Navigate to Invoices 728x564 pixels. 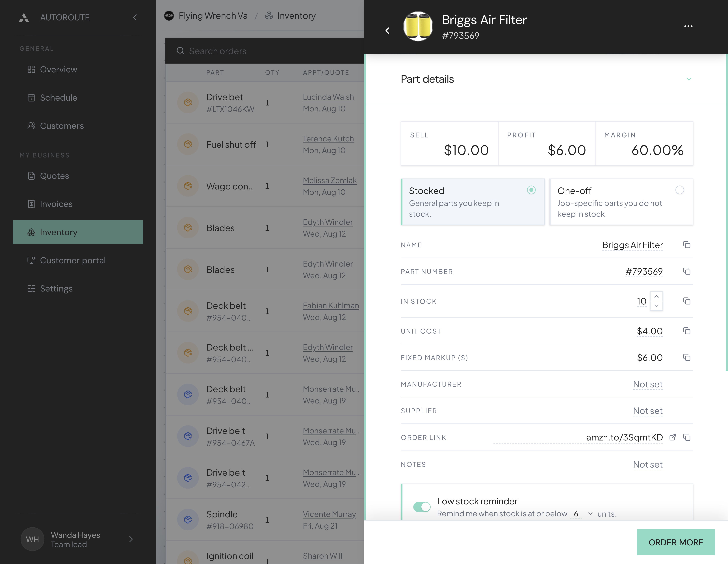(78, 204)
